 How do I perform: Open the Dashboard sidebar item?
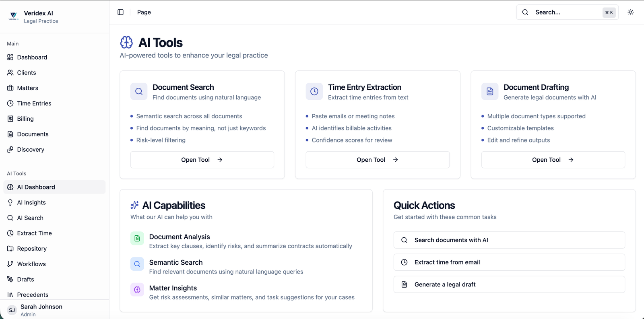point(32,57)
